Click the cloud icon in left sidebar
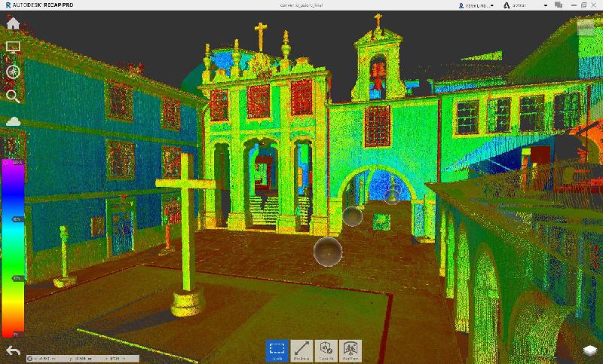The width and height of the screenshot is (603, 364). coord(13,121)
